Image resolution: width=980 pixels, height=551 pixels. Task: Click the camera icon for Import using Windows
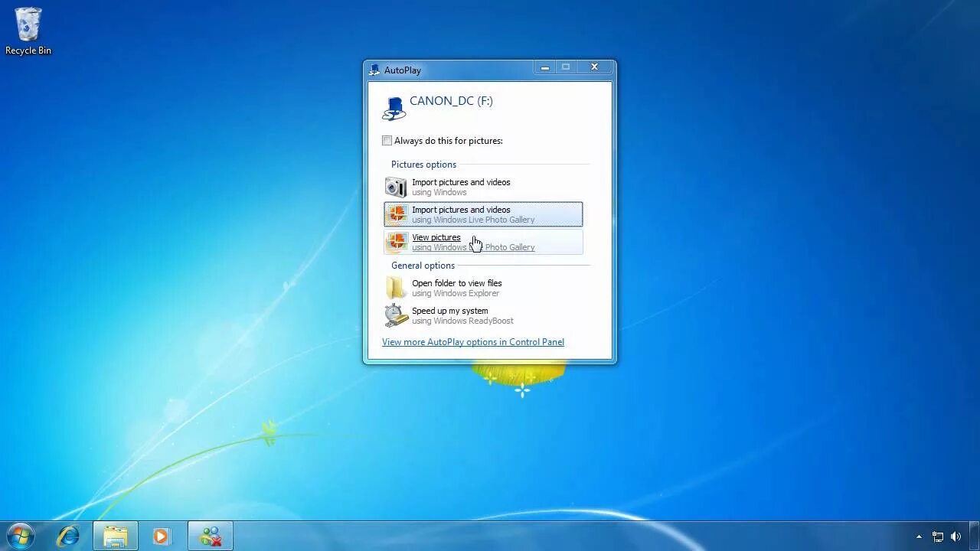pos(396,187)
